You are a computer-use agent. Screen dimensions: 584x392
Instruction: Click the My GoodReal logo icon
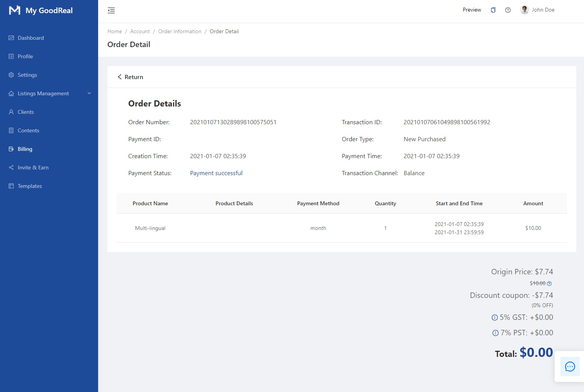[14, 10]
